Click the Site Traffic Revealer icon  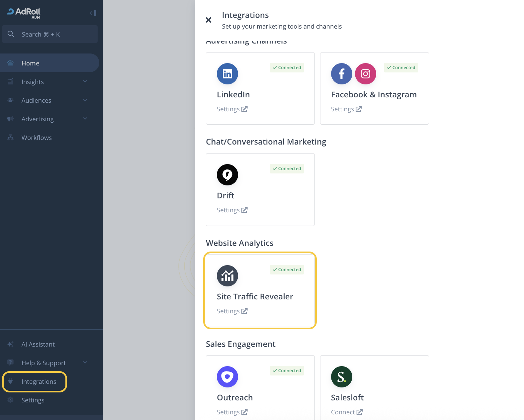(227, 276)
